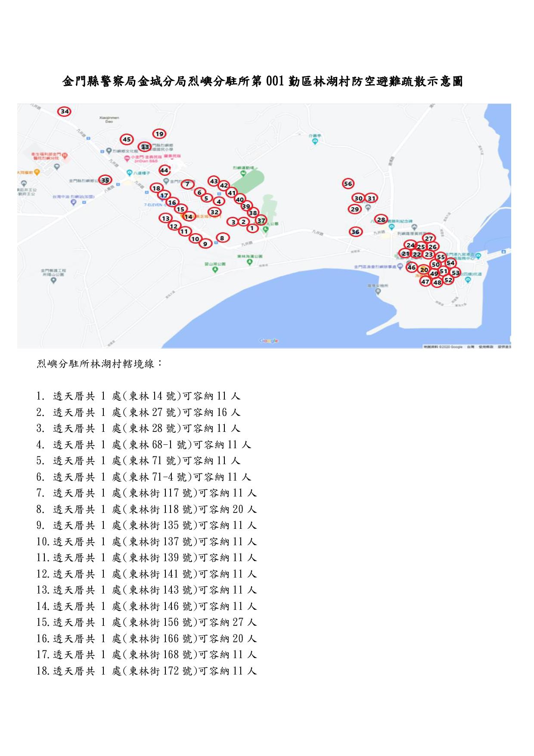
Task: Click list item 13 東林街 143 號
Action: pyautogui.click(x=146, y=590)
